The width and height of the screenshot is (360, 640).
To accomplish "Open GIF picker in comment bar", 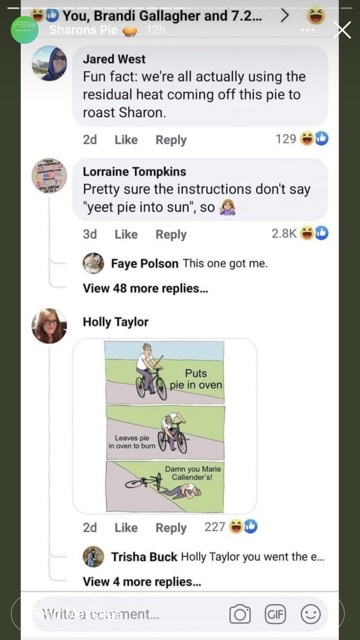I will pyautogui.click(x=276, y=614).
